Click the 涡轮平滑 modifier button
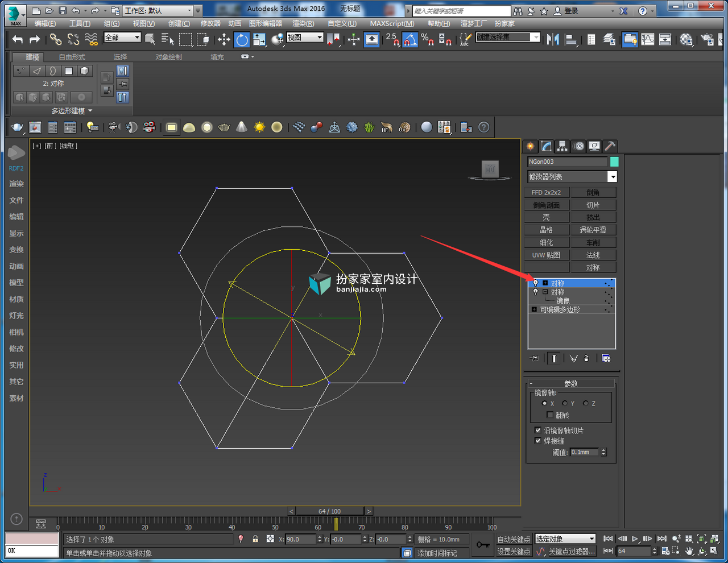This screenshot has width=728, height=563. pyautogui.click(x=593, y=230)
